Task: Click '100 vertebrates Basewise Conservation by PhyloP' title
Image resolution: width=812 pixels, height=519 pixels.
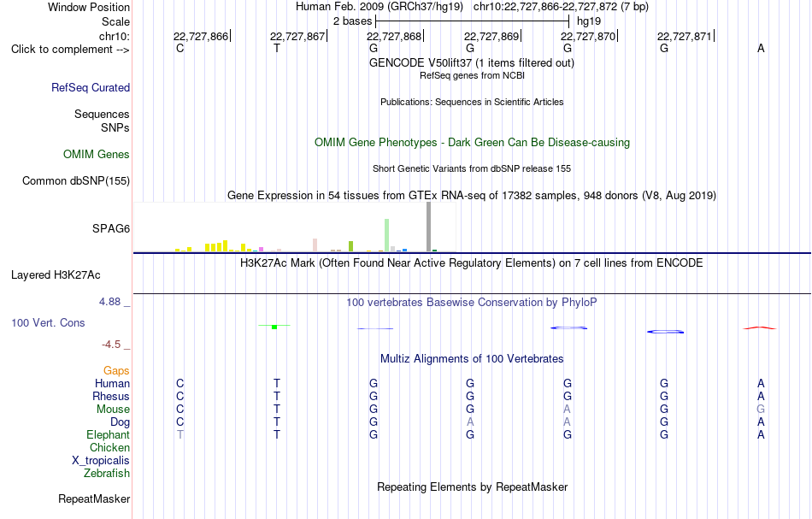Action: pos(472,303)
